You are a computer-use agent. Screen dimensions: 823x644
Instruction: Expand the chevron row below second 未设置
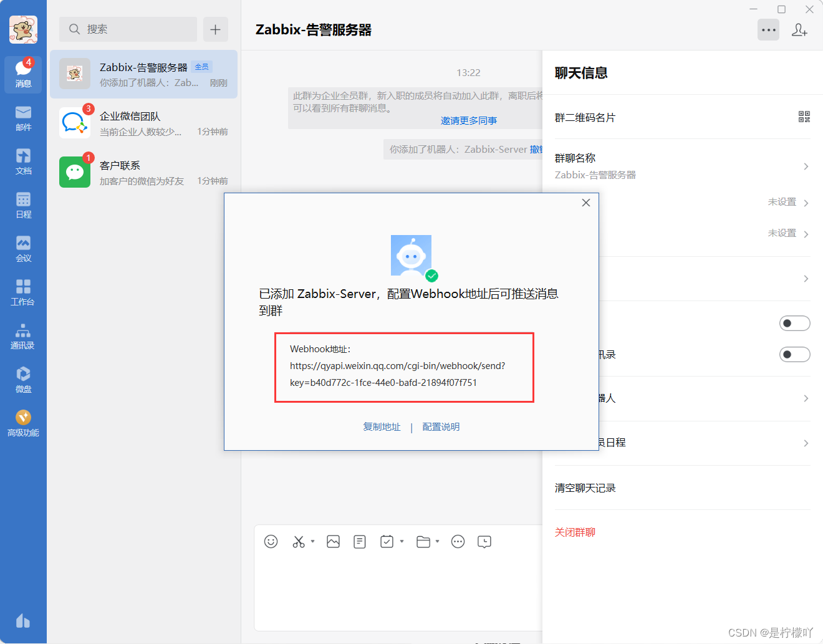tap(806, 279)
